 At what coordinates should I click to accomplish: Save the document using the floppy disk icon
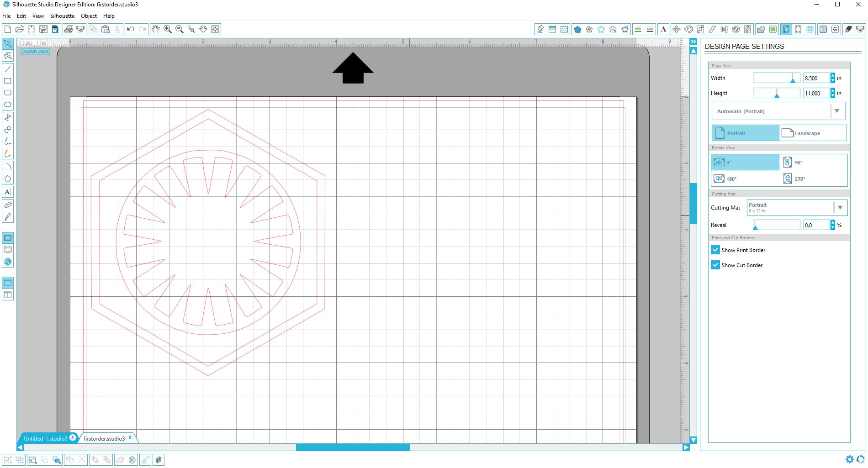[x=43, y=29]
